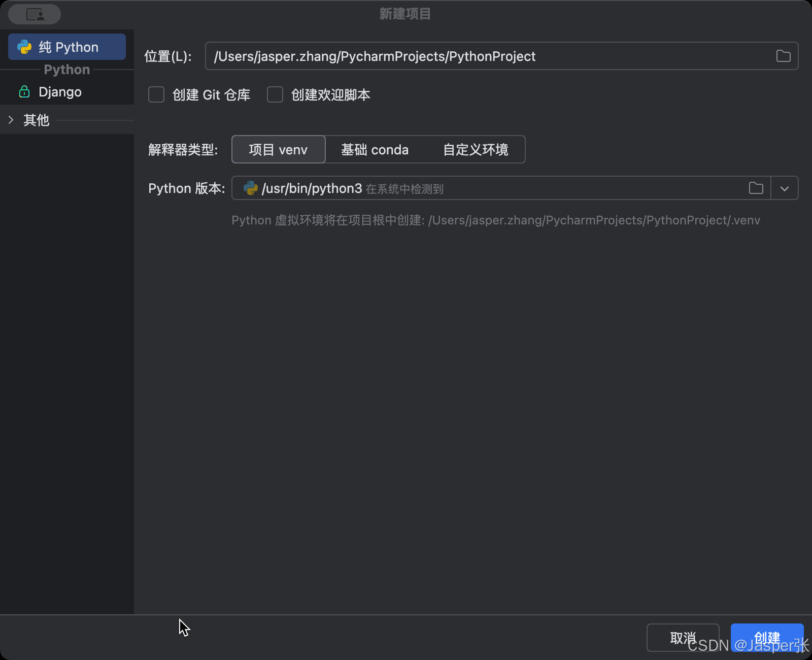Click the 在系统中检测到 text
Image resolution: width=812 pixels, height=660 pixels.
(404, 189)
